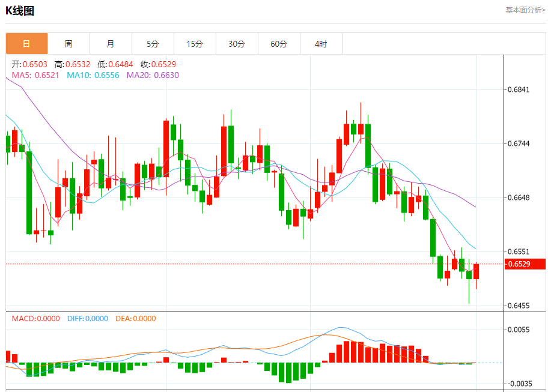This screenshot has height=392, width=551.
Task: Switch to the 周 weekly tab
Action: (68, 43)
